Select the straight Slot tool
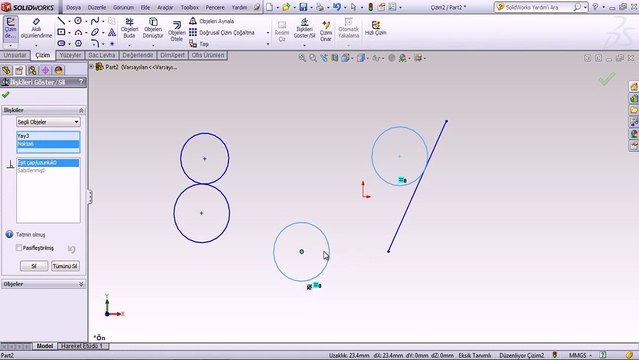Image resolution: width=639 pixels, height=360 pixels. coord(61,43)
